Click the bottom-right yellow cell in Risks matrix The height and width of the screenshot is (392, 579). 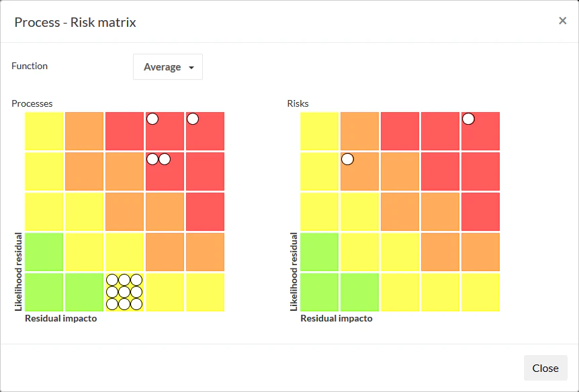pos(480,292)
